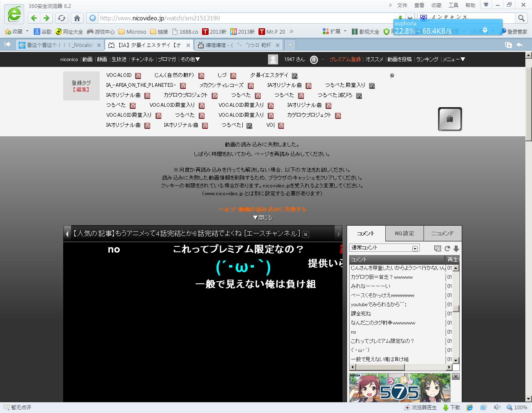Open dictionary icon beside しづ tag
This screenshot has width=532, height=413.
(233, 76)
